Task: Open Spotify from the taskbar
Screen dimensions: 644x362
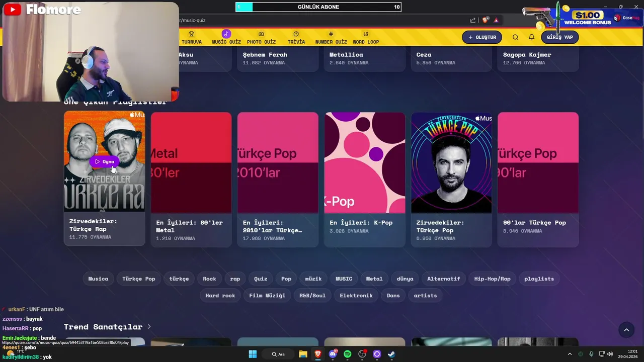Action: tap(347, 354)
